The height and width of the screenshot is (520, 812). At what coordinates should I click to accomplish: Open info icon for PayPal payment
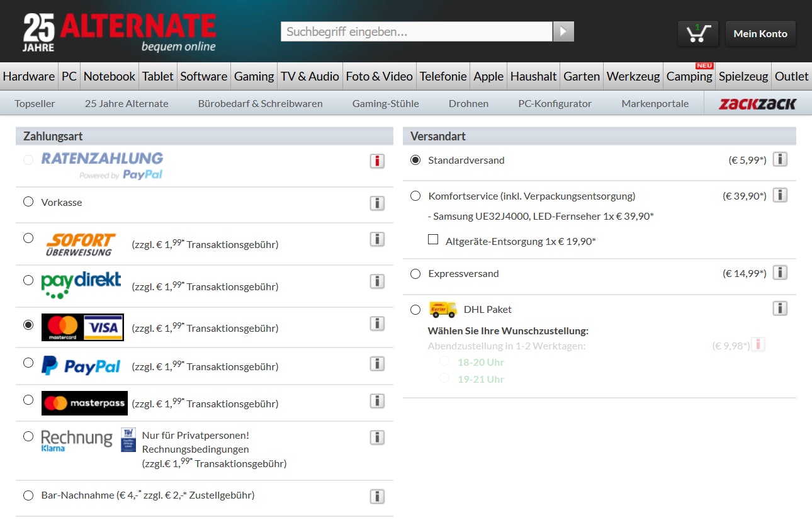click(377, 363)
